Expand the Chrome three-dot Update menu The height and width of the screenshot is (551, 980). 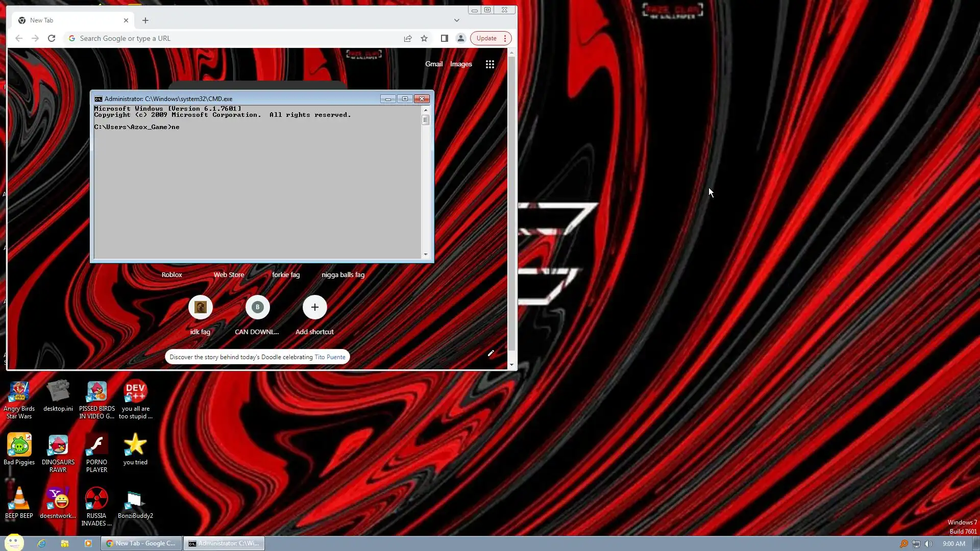505,38
